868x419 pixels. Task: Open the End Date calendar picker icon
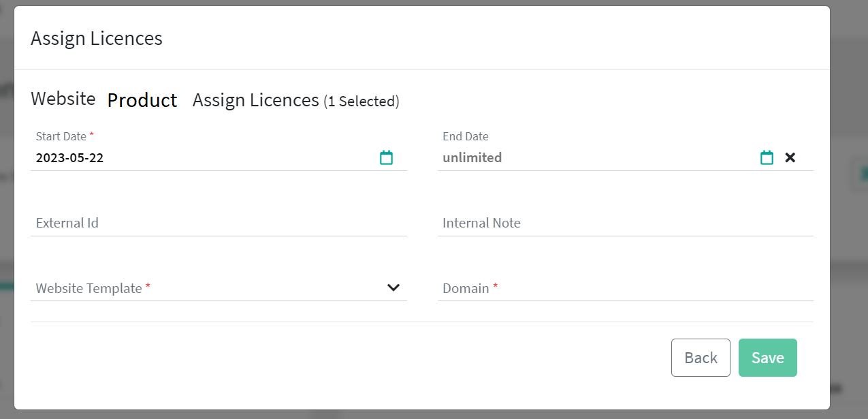pyautogui.click(x=767, y=157)
